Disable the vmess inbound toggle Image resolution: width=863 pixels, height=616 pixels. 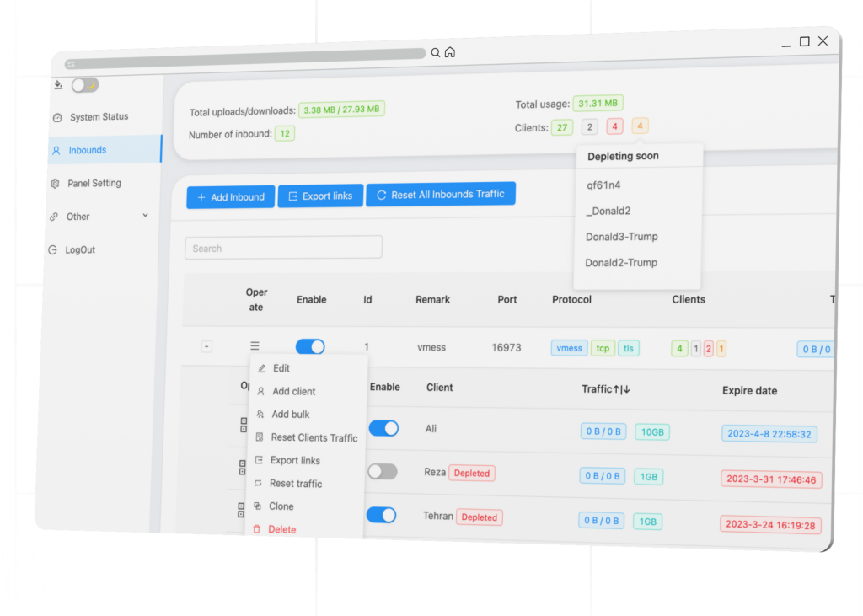tap(310, 346)
